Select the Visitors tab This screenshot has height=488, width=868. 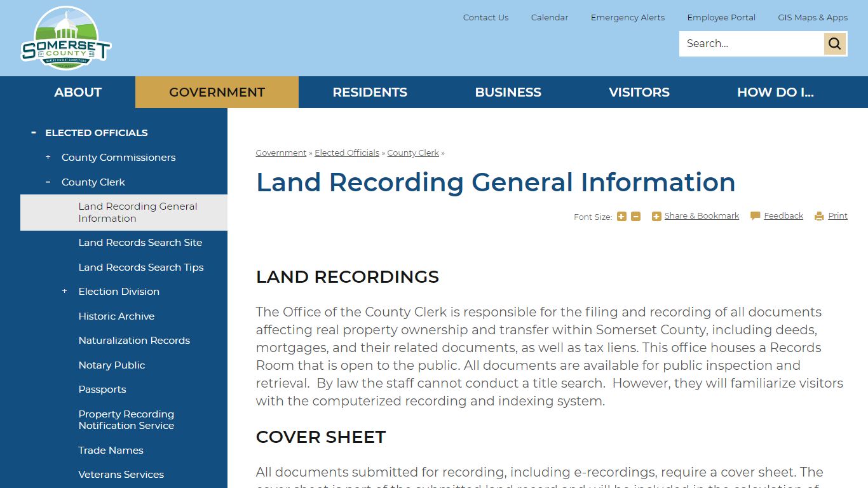click(x=639, y=92)
